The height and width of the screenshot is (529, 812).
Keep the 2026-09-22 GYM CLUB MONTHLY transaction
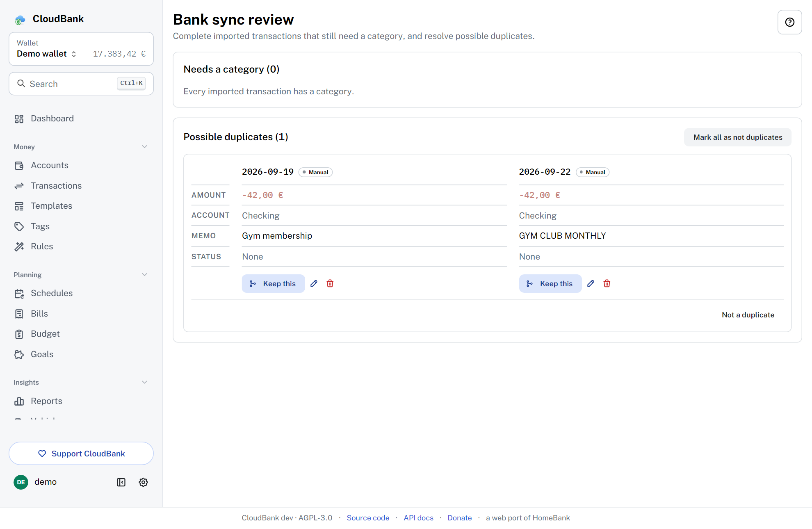point(550,283)
